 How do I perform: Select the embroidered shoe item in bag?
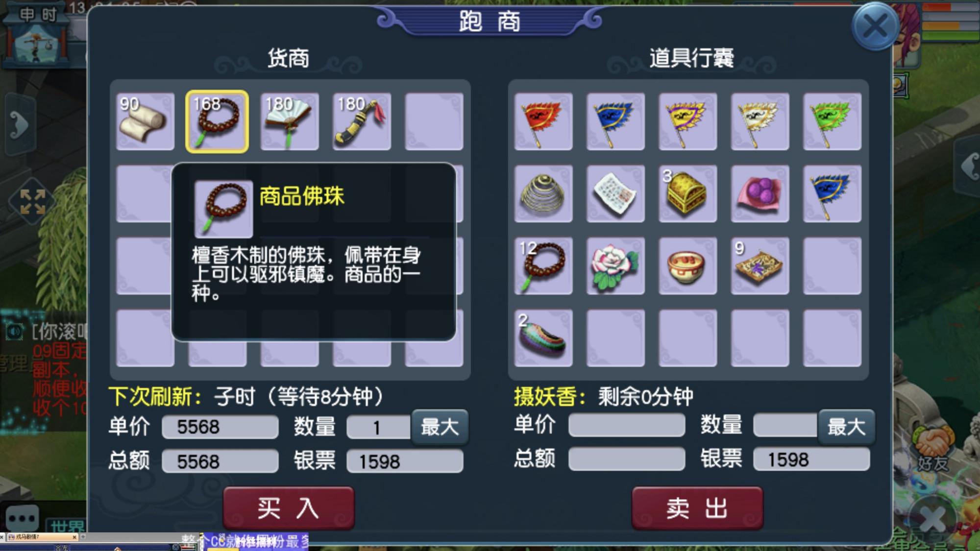(543, 338)
